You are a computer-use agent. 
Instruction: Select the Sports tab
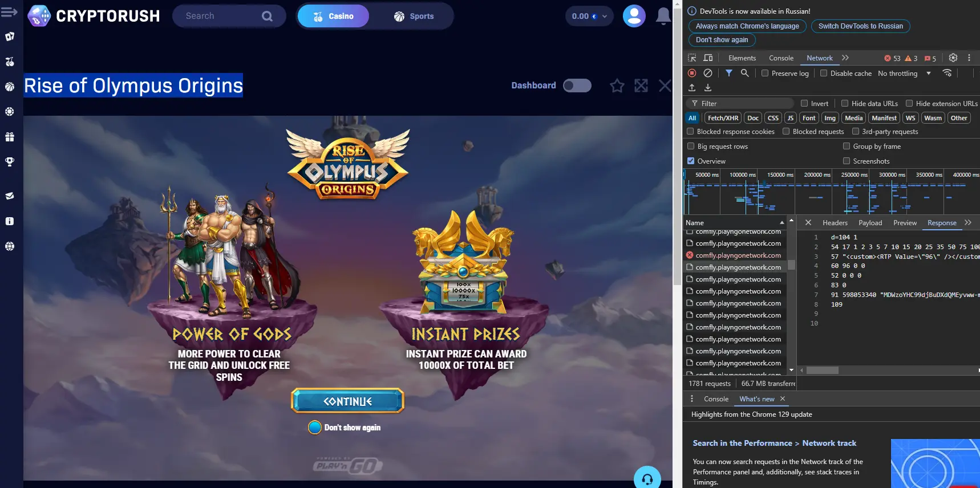point(414,16)
